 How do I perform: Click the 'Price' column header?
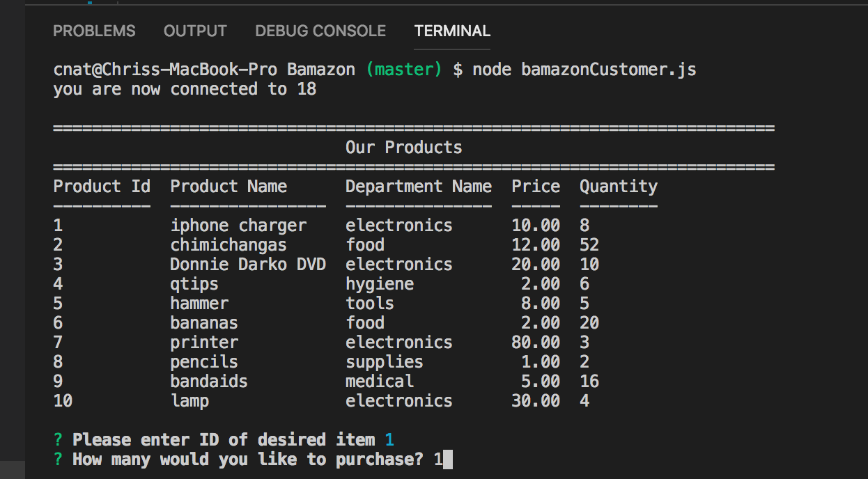[535, 187]
